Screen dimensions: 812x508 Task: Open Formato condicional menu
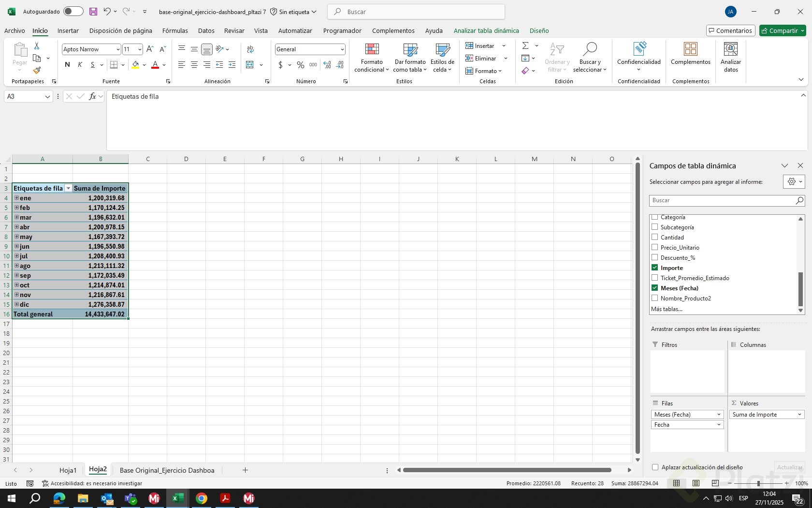pos(372,58)
